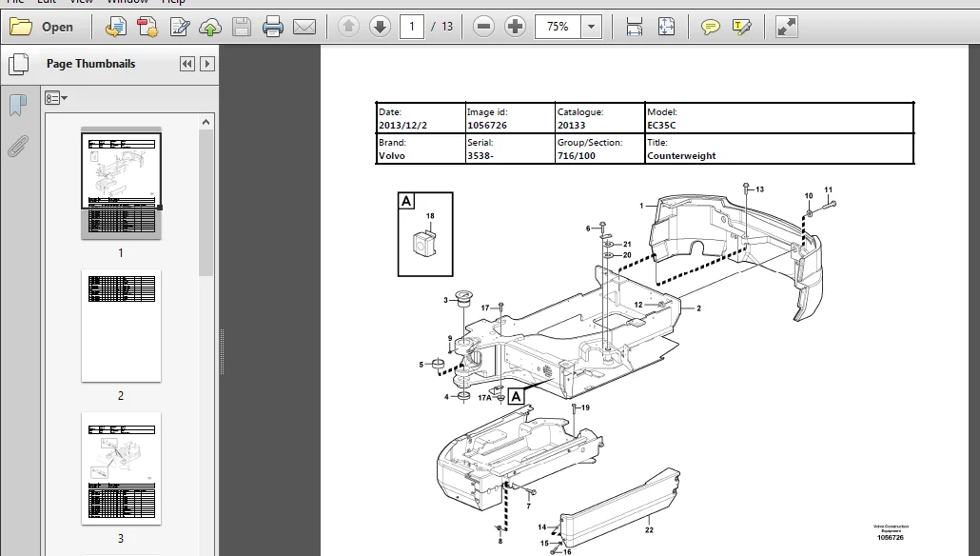Go to next page arrow

click(x=380, y=27)
